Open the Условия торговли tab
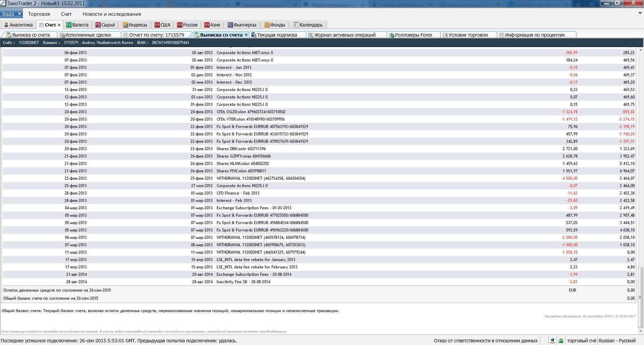This screenshot has height=345, width=644. pyautogui.click(x=468, y=35)
